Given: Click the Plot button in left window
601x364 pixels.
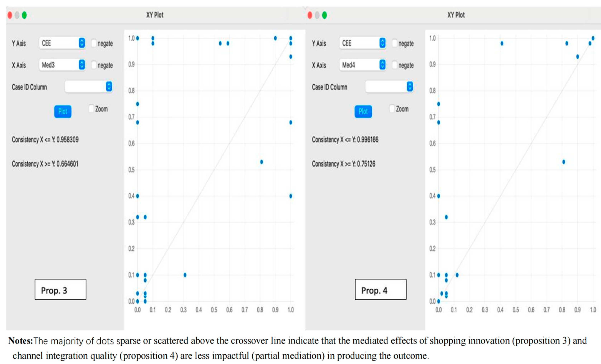Looking at the screenshot, I should coord(63,112).
